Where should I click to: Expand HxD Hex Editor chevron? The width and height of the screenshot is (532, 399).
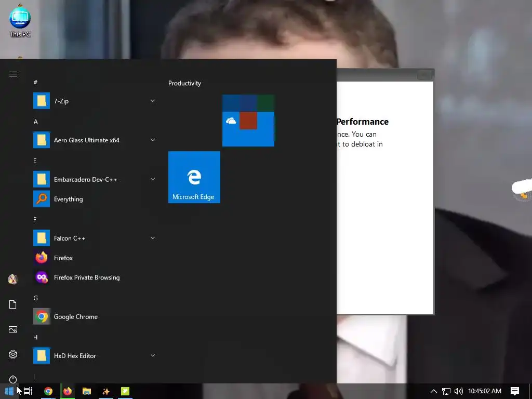pos(153,355)
